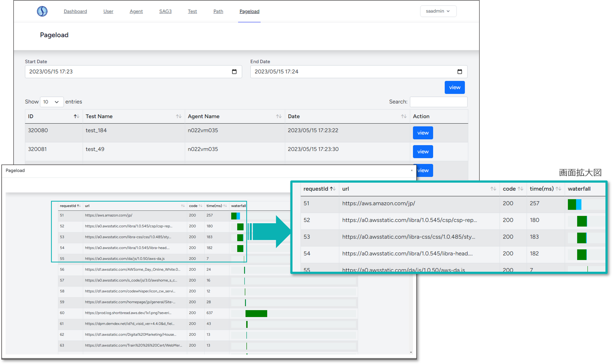Open Start Date calendar picker icon
The height and width of the screenshot is (364, 612).
pos(234,72)
